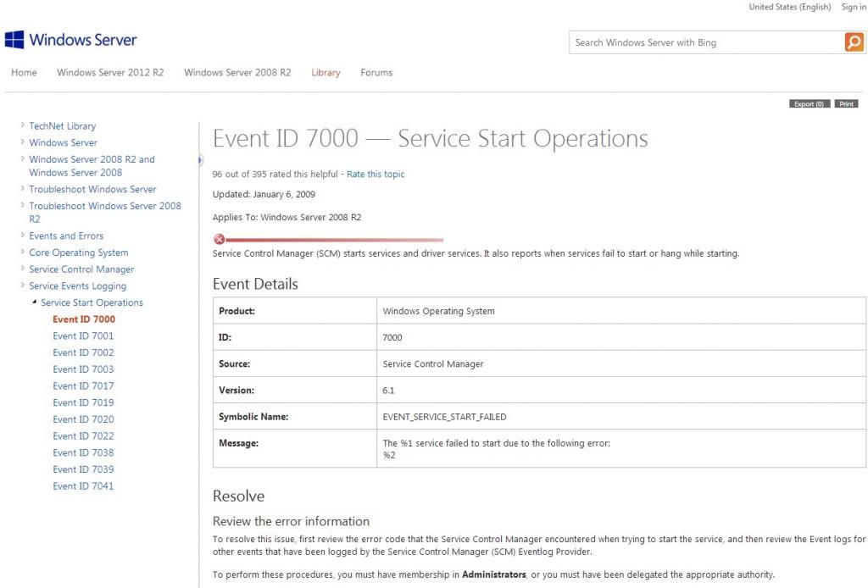The height and width of the screenshot is (588, 868).
Task: Open Event ID 7019 link
Action: (83, 402)
